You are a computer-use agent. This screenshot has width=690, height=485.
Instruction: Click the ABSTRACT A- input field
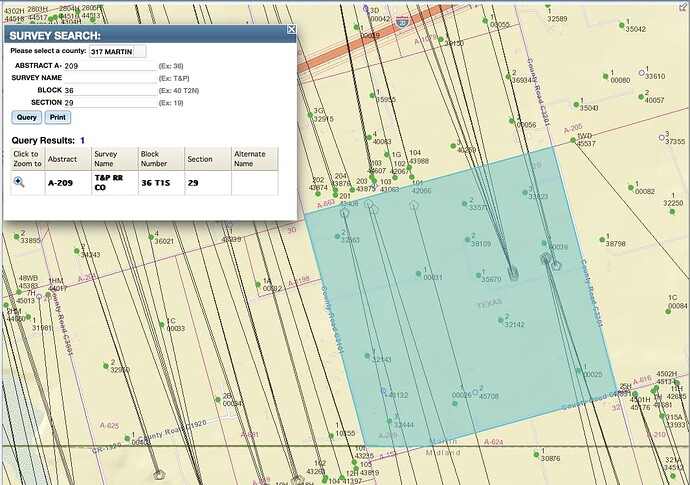(109, 65)
